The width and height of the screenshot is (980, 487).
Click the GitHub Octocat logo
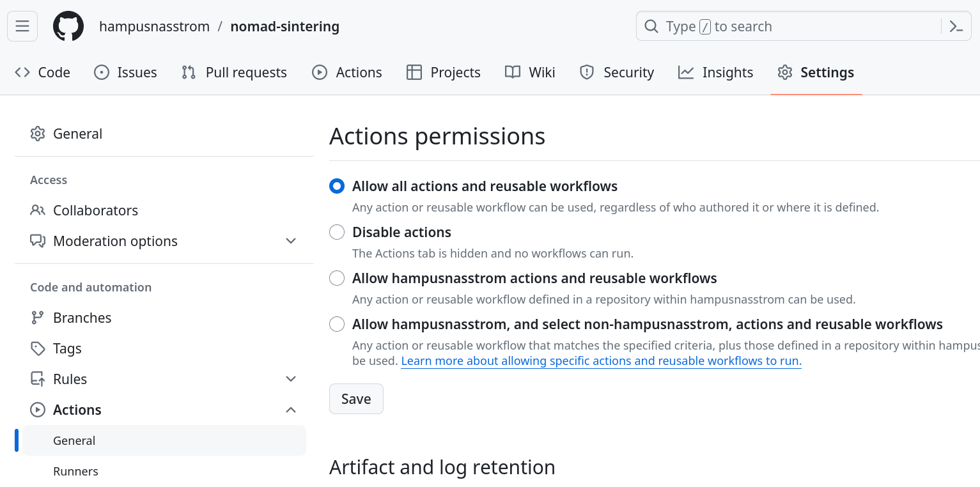(68, 26)
